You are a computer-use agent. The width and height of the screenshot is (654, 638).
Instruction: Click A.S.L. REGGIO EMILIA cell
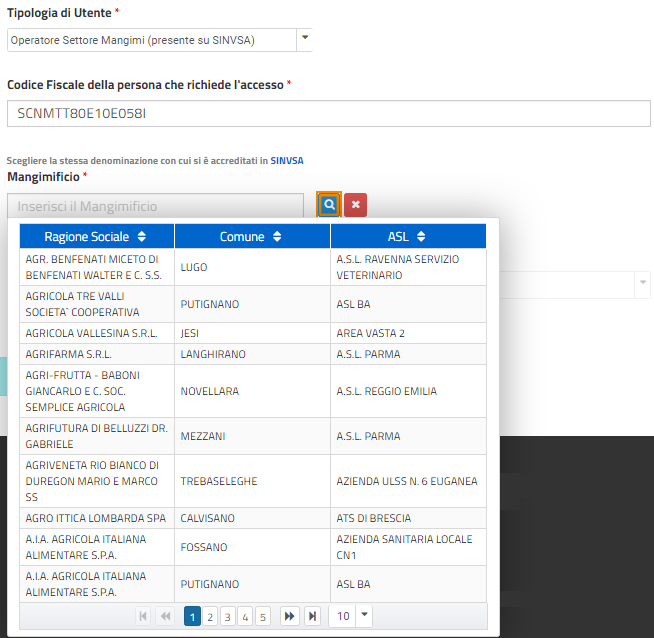point(408,391)
